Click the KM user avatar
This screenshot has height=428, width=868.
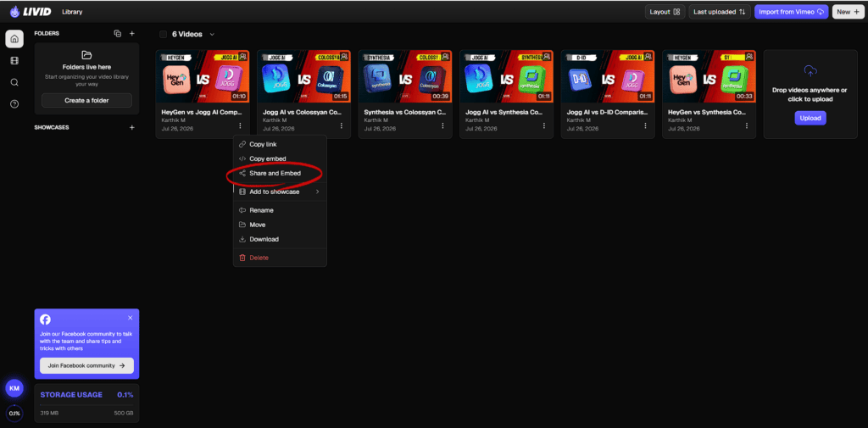click(x=14, y=388)
